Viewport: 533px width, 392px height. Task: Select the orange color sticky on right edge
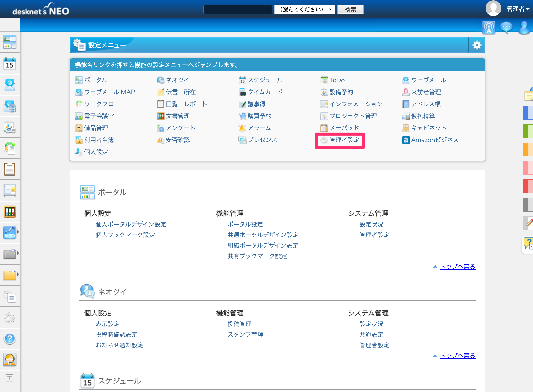tap(528, 150)
